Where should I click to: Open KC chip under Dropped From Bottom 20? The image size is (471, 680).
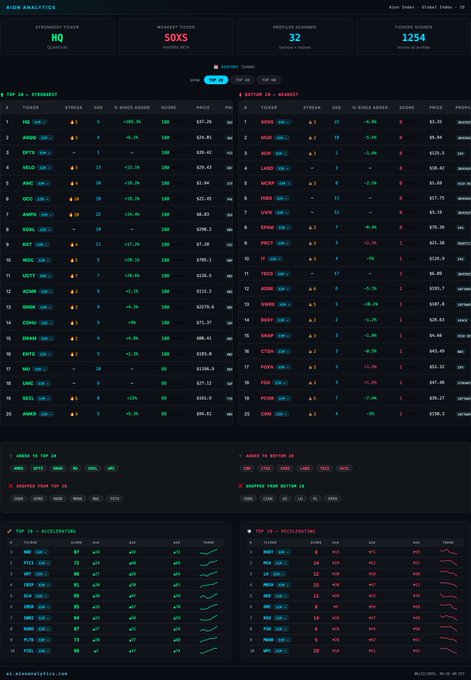[285, 499]
